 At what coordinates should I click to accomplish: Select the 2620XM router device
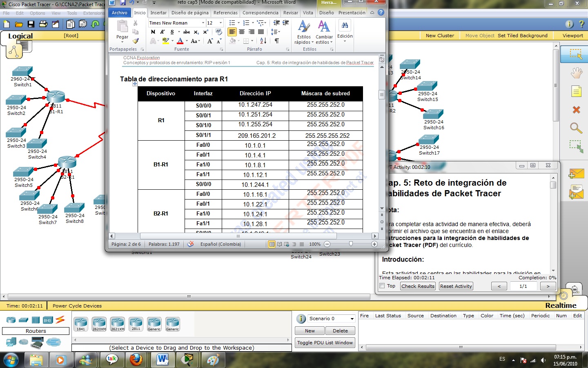click(99, 324)
